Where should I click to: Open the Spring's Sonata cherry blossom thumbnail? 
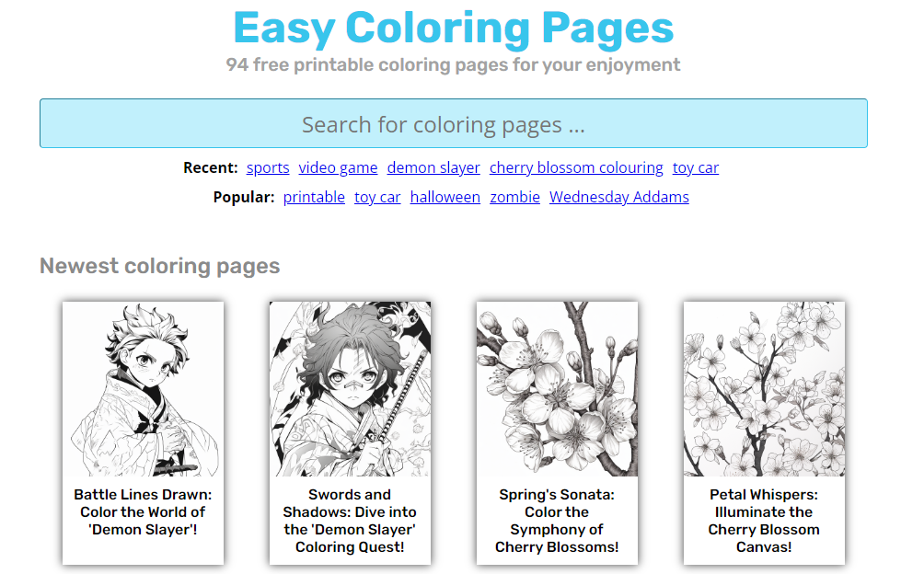pyautogui.click(x=557, y=388)
